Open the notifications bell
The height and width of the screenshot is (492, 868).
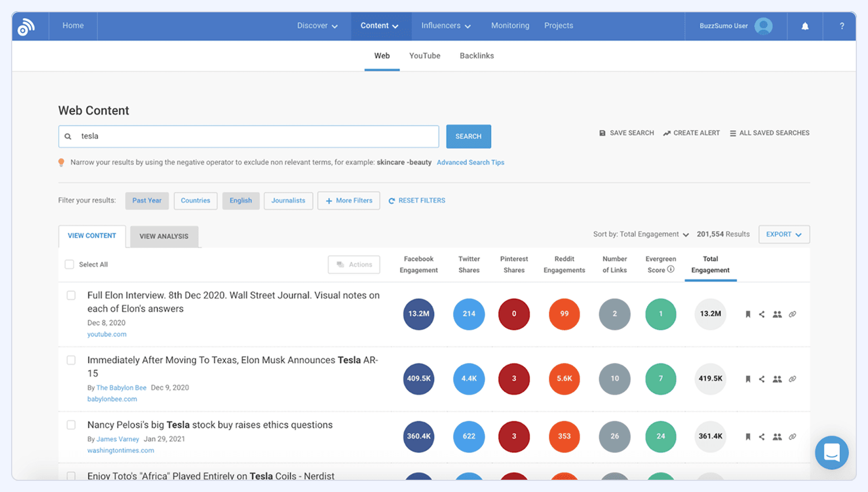(805, 26)
